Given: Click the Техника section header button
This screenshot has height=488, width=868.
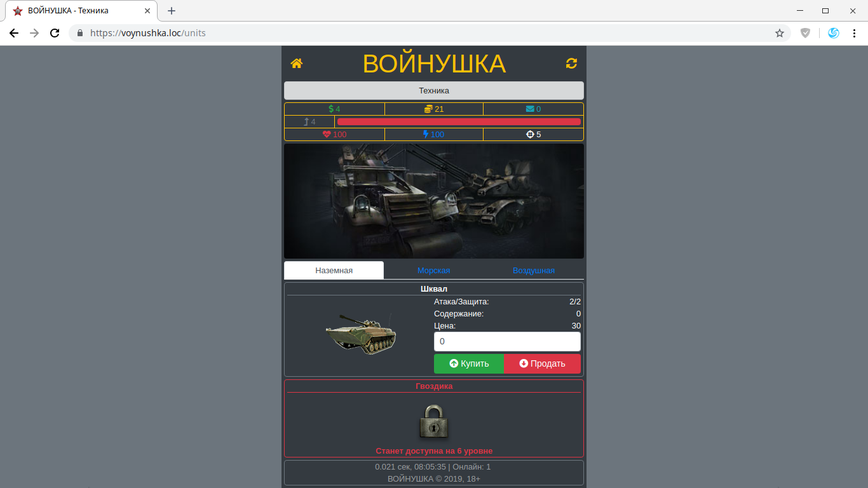Looking at the screenshot, I should [x=434, y=91].
